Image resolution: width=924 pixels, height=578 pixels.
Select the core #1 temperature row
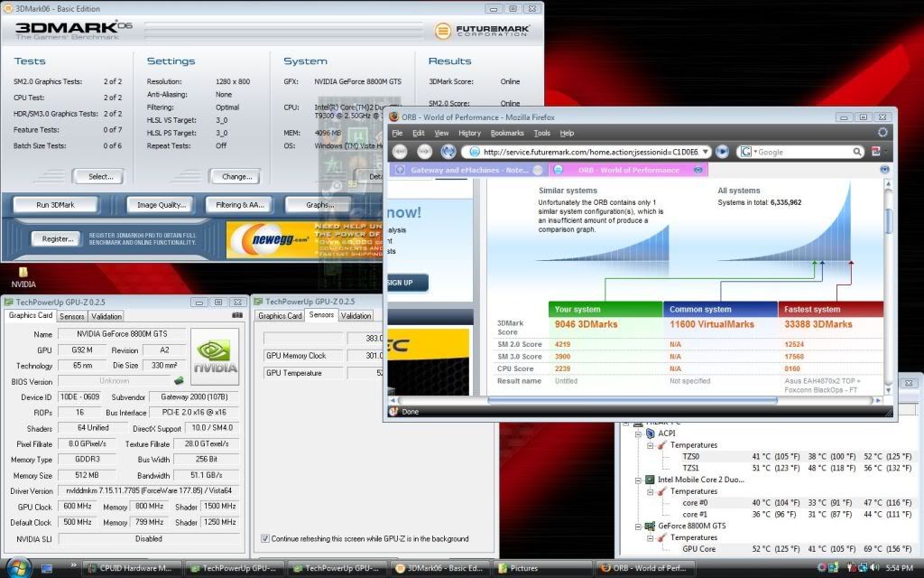(x=798, y=514)
